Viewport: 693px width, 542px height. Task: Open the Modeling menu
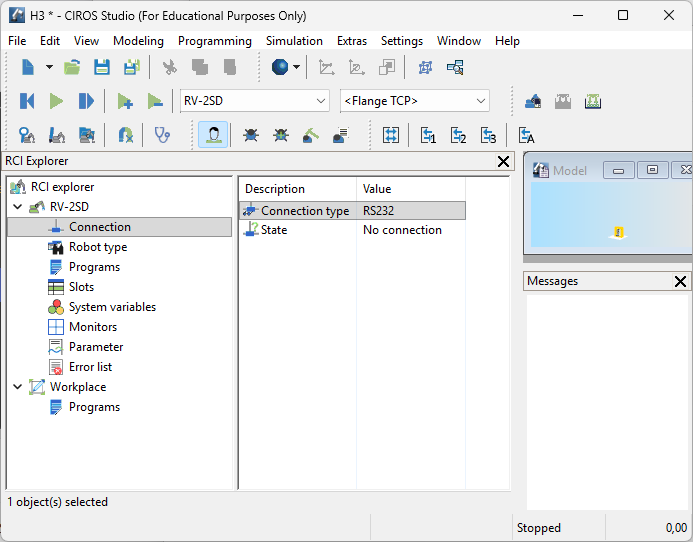point(138,41)
